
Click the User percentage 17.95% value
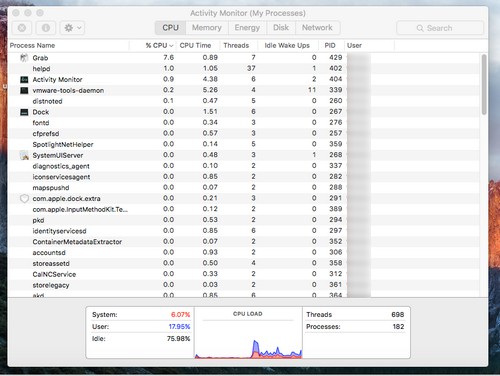179,326
